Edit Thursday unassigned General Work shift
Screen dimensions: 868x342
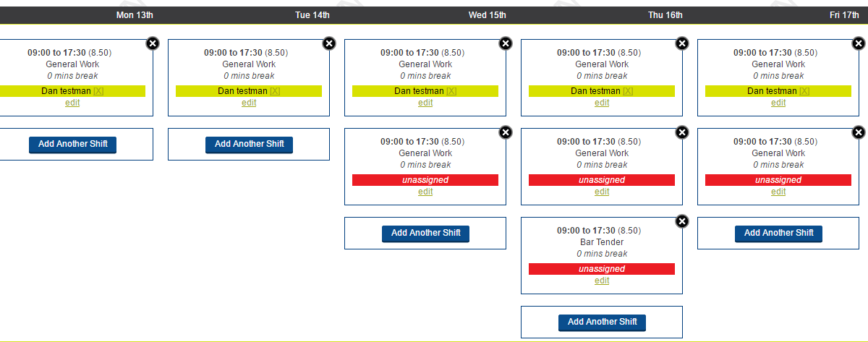coord(602,192)
